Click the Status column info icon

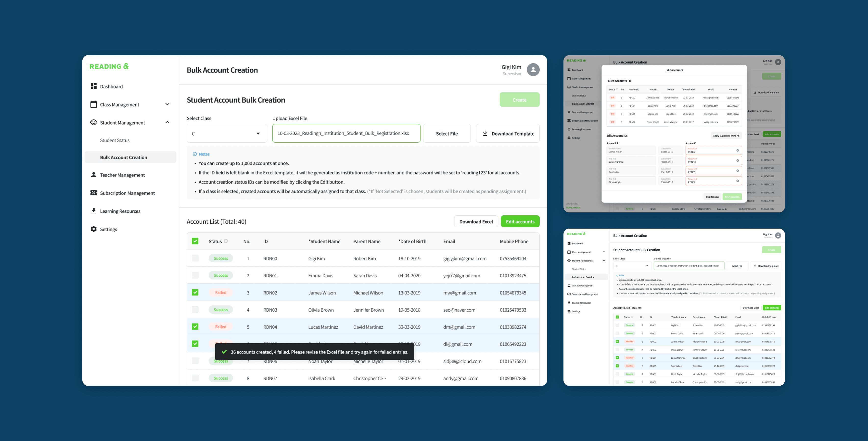(x=226, y=241)
